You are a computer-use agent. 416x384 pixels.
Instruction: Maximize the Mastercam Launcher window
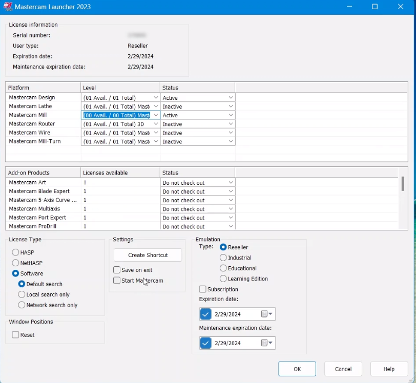tap(375, 7)
